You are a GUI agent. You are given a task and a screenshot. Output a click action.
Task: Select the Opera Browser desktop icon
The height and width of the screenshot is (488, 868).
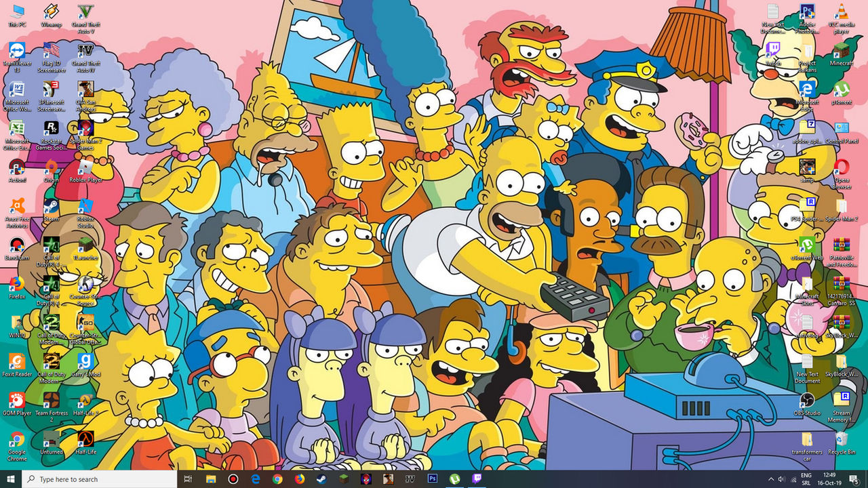(x=842, y=174)
